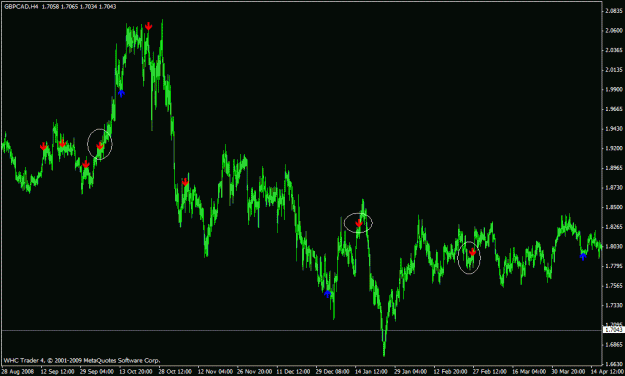Click the 28 Oct 12:00 time label
This screenshot has height=376, width=625.
(x=175, y=372)
